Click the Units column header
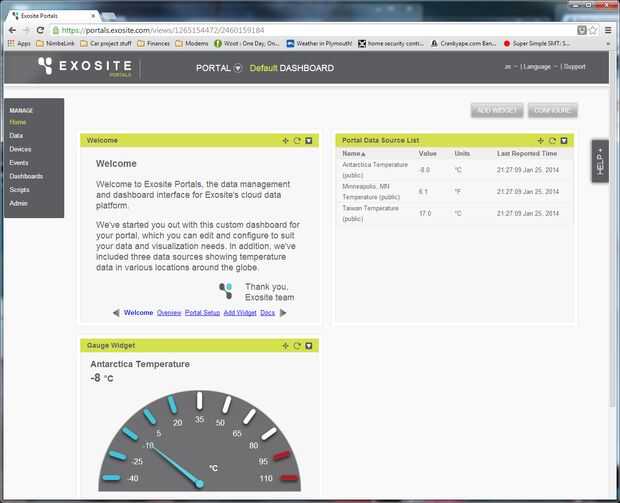The height and width of the screenshot is (503, 620). pos(462,153)
